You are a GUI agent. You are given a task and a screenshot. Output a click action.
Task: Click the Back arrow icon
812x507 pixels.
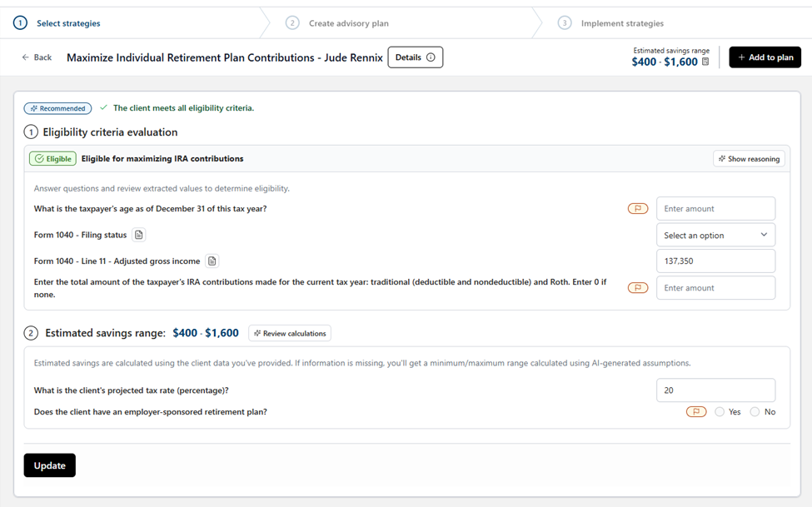tap(26, 57)
